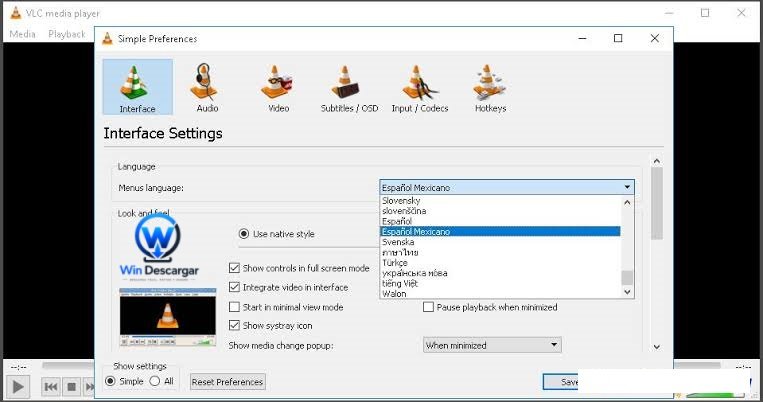
Task: Choose slovenščina from the language list
Action: [500, 211]
